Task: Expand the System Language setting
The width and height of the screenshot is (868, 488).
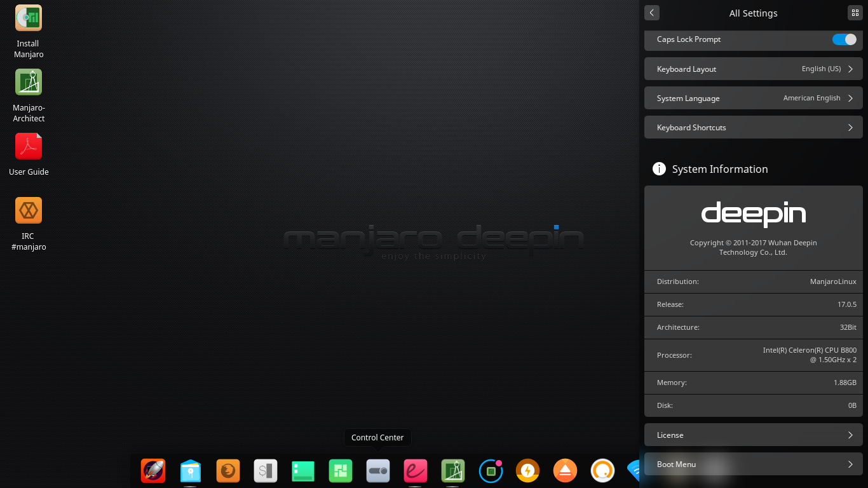Action: tap(754, 98)
